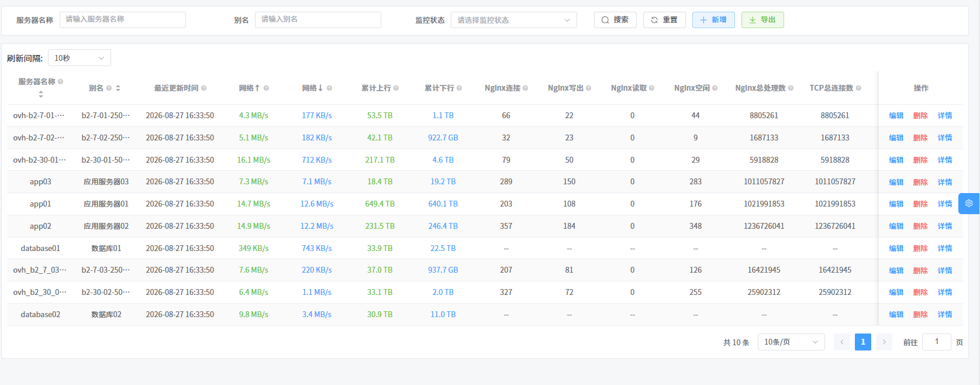
Task: Click the help icon beside Nginx总处理数 header
Action: [791, 88]
